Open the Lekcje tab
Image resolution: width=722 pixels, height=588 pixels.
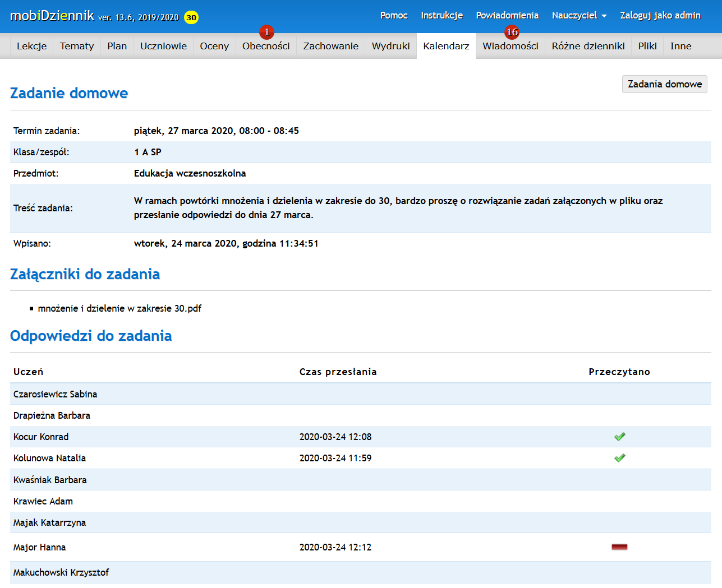(32, 46)
